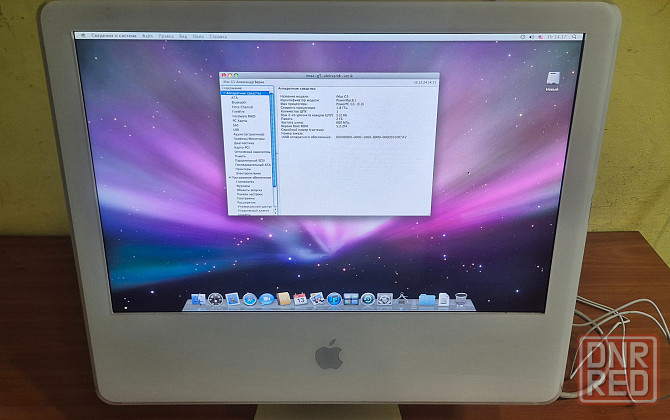
Task: Click the Time Machine status menu icon
Action: coord(523,37)
